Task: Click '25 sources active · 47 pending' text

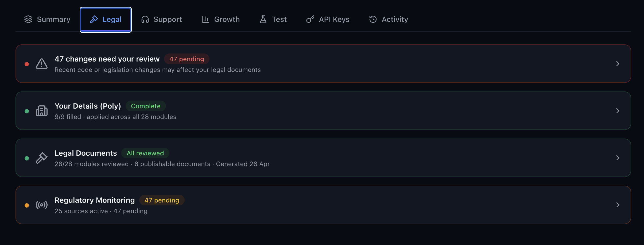Action: 101,211
